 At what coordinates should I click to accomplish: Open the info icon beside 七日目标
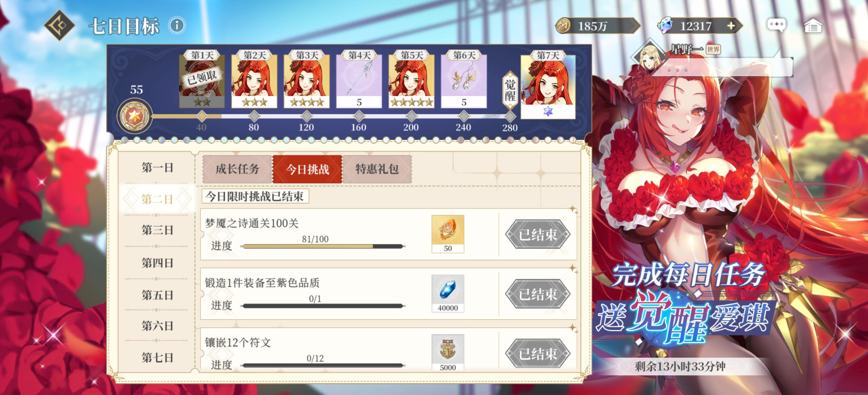coord(177,25)
